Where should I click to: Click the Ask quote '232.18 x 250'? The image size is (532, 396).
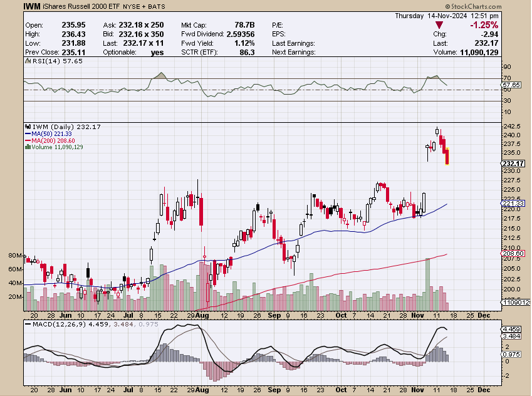tap(141, 25)
